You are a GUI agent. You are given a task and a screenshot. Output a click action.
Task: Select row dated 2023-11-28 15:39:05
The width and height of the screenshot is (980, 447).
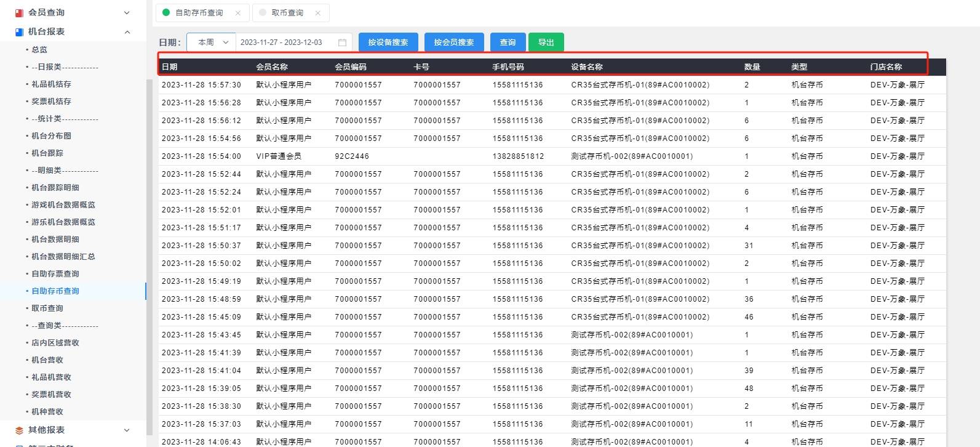point(552,389)
